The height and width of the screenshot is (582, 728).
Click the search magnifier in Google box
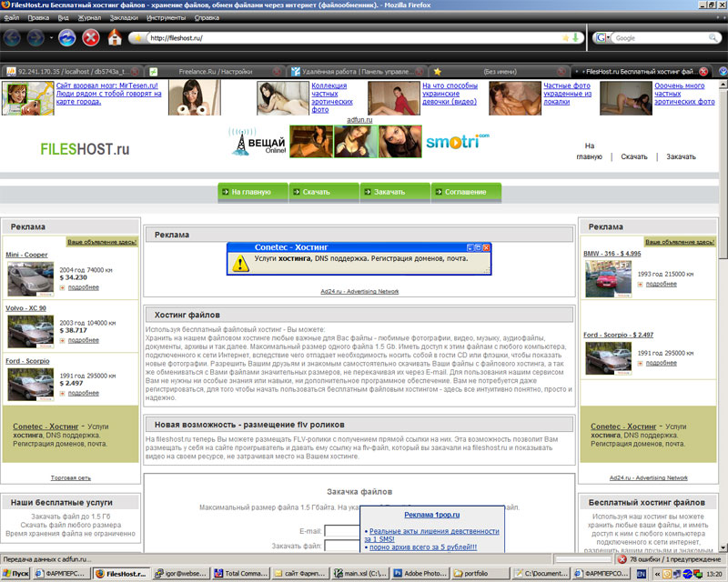713,37
